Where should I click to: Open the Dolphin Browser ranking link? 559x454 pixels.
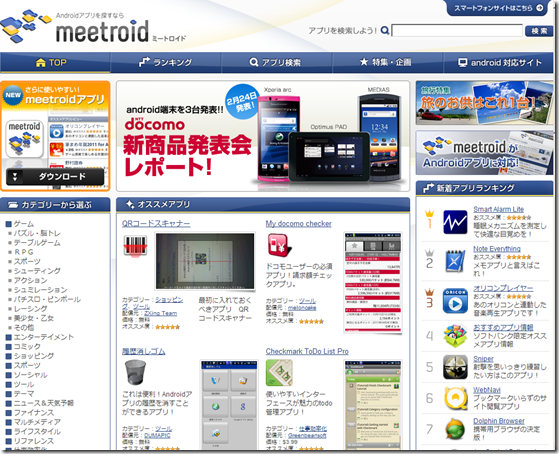(x=499, y=421)
